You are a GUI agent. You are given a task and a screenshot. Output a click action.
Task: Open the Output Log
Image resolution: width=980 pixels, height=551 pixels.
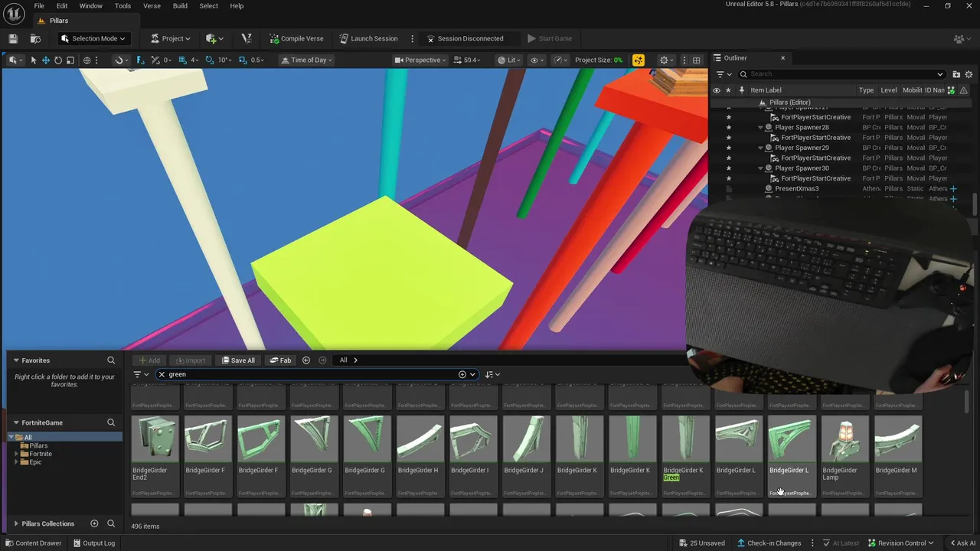[x=93, y=543]
